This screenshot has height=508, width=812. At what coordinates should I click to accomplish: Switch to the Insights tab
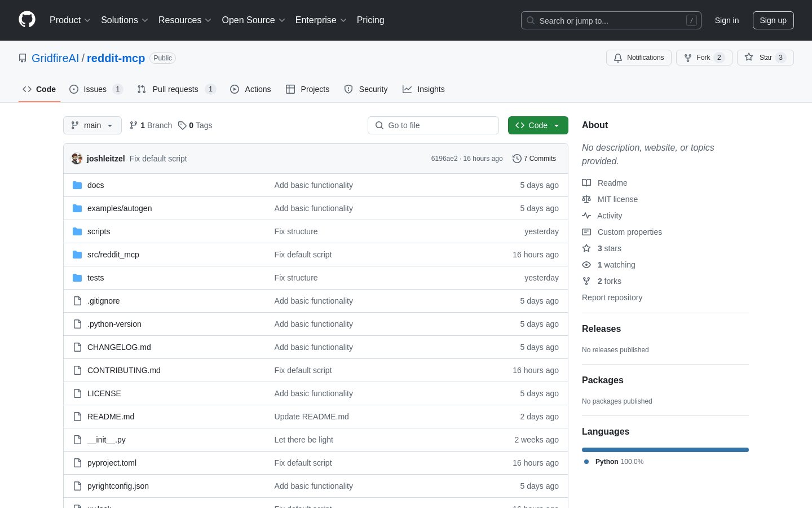pos(423,89)
